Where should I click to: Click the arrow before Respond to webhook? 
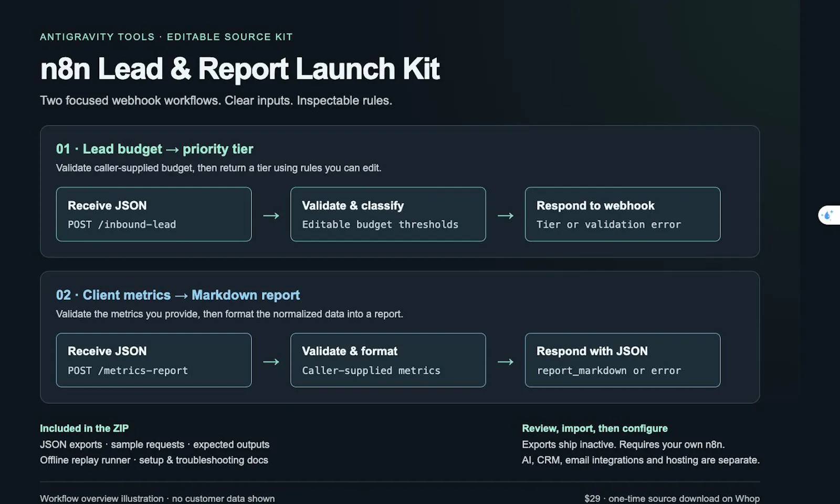coord(506,216)
